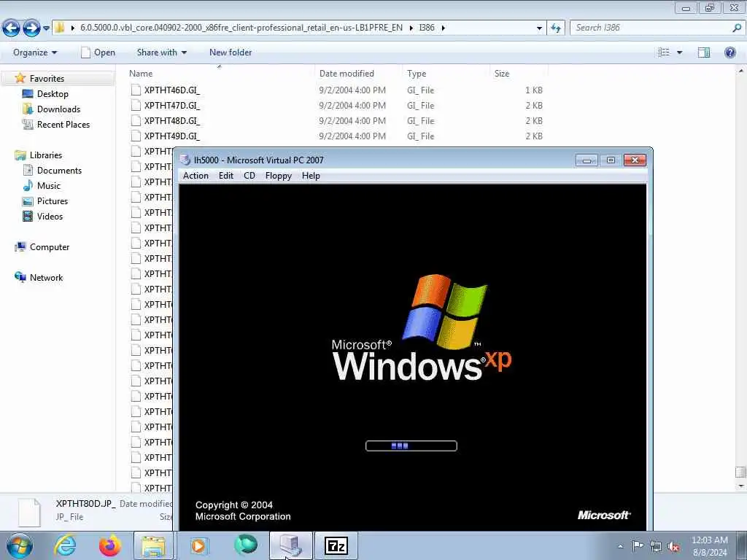
Task: Open Virtual PC Floppy menu
Action: point(278,176)
